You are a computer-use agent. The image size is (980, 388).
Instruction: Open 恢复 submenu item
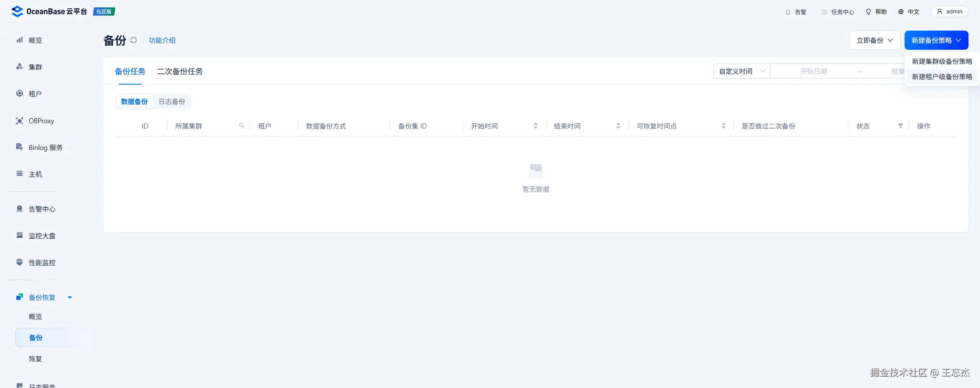[35, 359]
